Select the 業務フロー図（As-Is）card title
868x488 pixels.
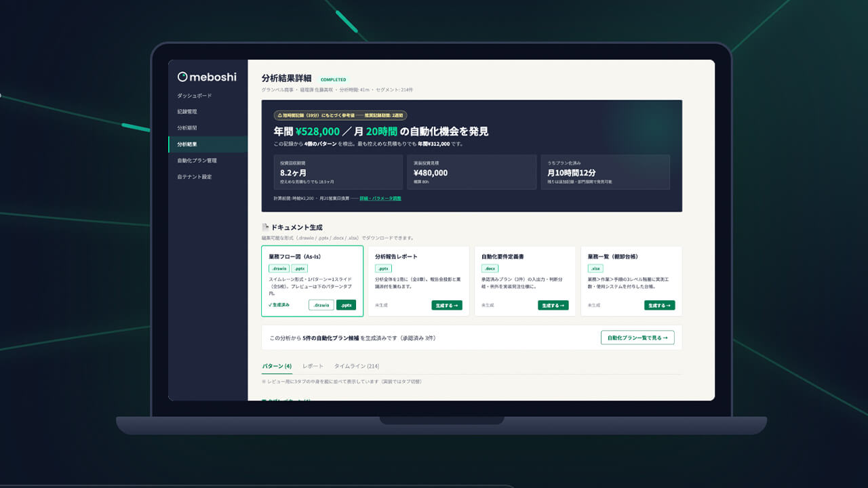pos(294,257)
